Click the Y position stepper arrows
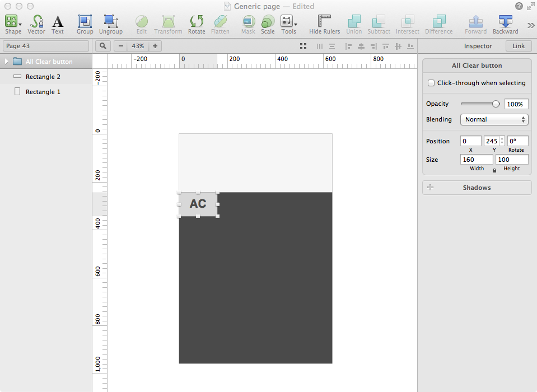This screenshot has width=537, height=392. click(x=501, y=141)
